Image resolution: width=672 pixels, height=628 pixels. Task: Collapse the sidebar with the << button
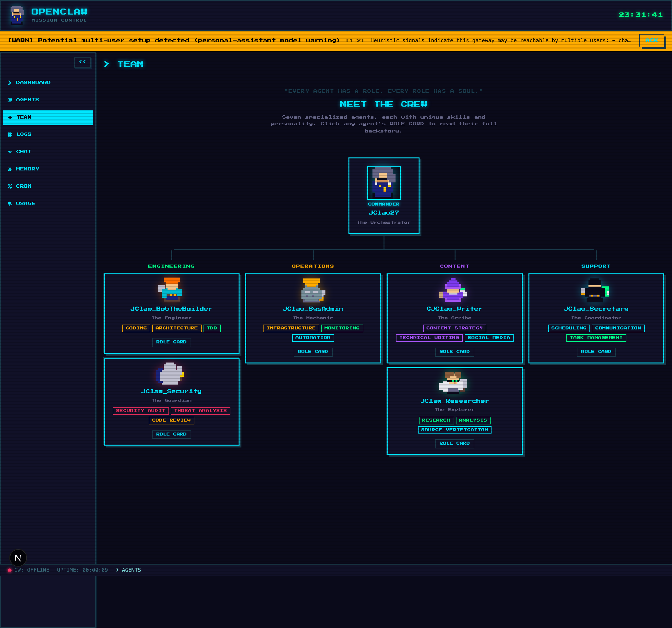(83, 62)
